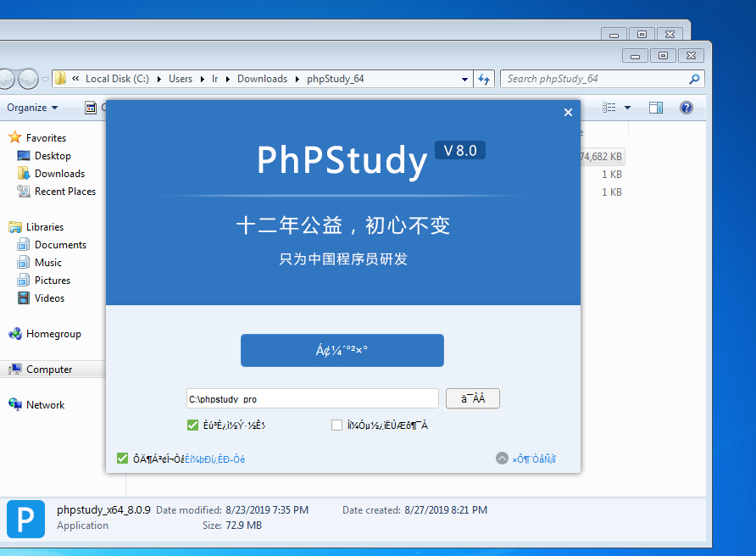Click the forward navigation arrow in Explorer
The height and width of the screenshot is (556, 756).
point(28,79)
